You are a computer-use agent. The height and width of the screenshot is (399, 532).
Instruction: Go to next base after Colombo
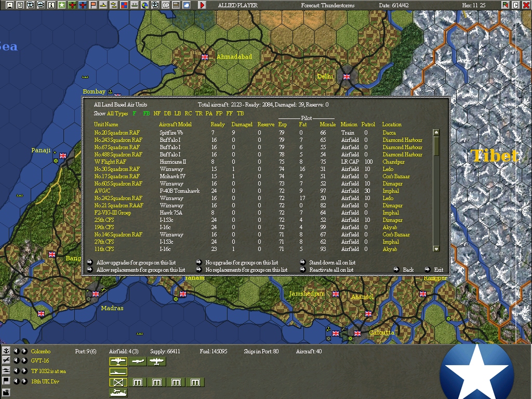24,351
